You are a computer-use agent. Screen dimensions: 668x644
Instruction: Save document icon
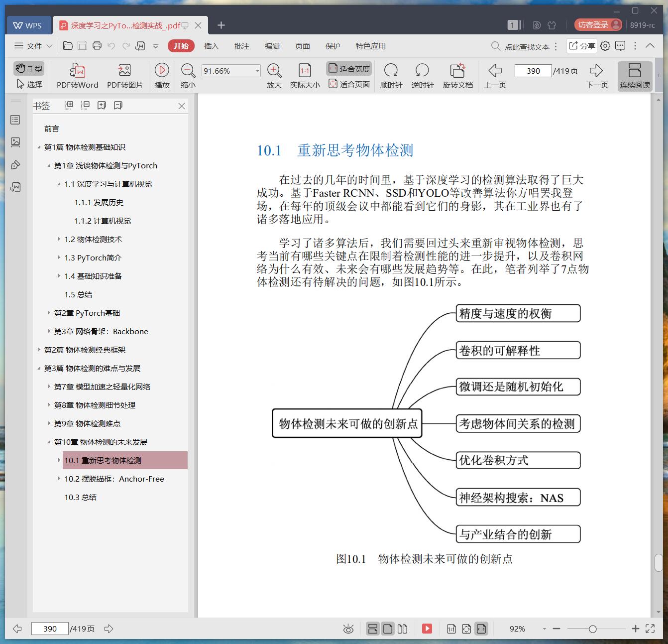click(83, 46)
